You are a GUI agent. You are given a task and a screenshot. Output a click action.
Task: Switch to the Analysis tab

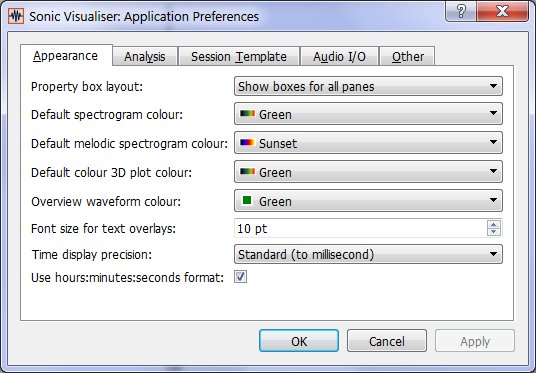(145, 56)
